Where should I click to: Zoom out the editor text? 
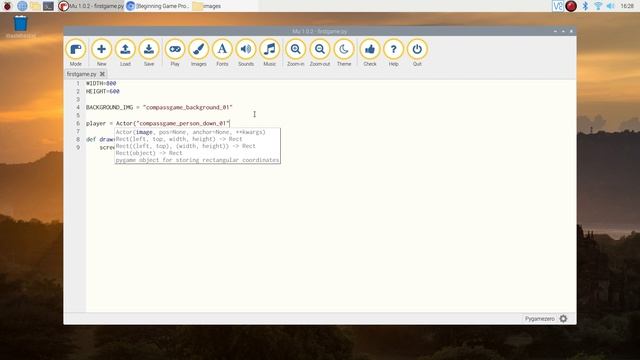pyautogui.click(x=320, y=53)
